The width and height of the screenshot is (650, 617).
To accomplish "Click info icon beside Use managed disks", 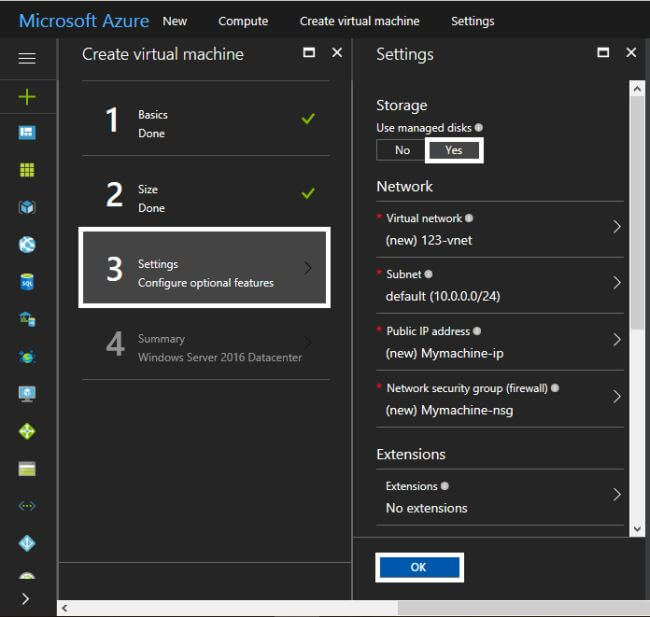I will click(x=478, y=128).
